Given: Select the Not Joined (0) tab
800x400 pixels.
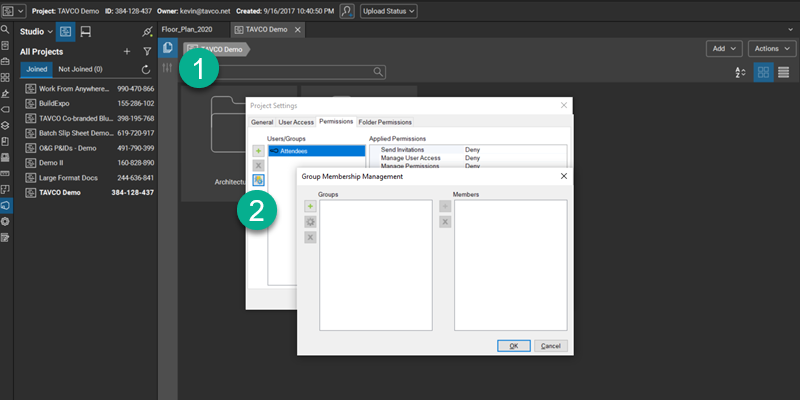Looking at the screenshot, I should point(80,69).
